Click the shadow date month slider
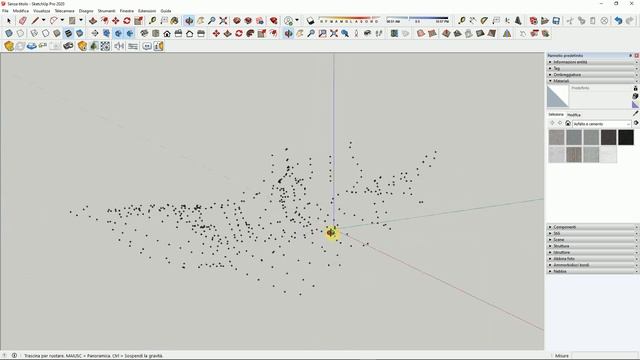 [349, 20]
